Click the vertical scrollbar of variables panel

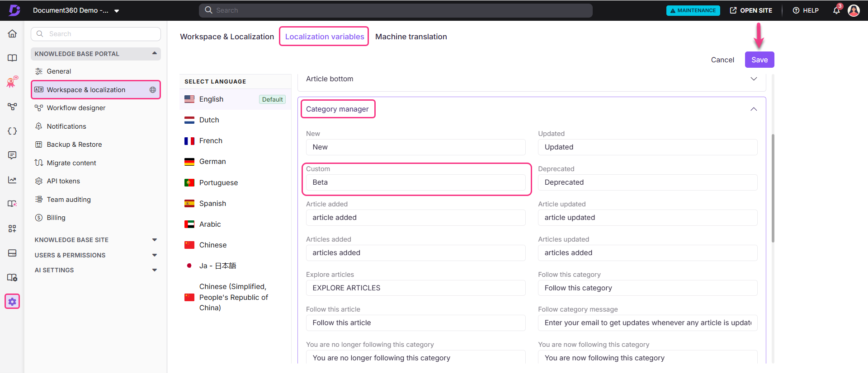tap(773, 188)
